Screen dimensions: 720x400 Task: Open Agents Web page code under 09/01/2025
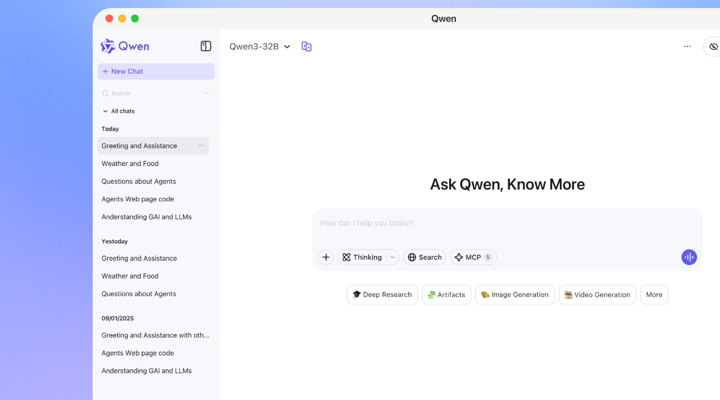138,353
